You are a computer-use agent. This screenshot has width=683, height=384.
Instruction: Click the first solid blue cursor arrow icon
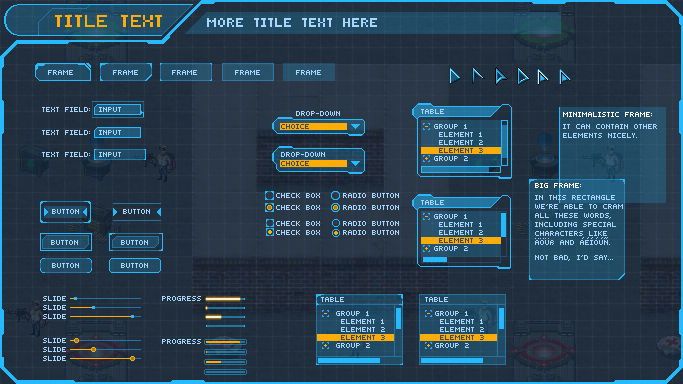tap(454, 76)
